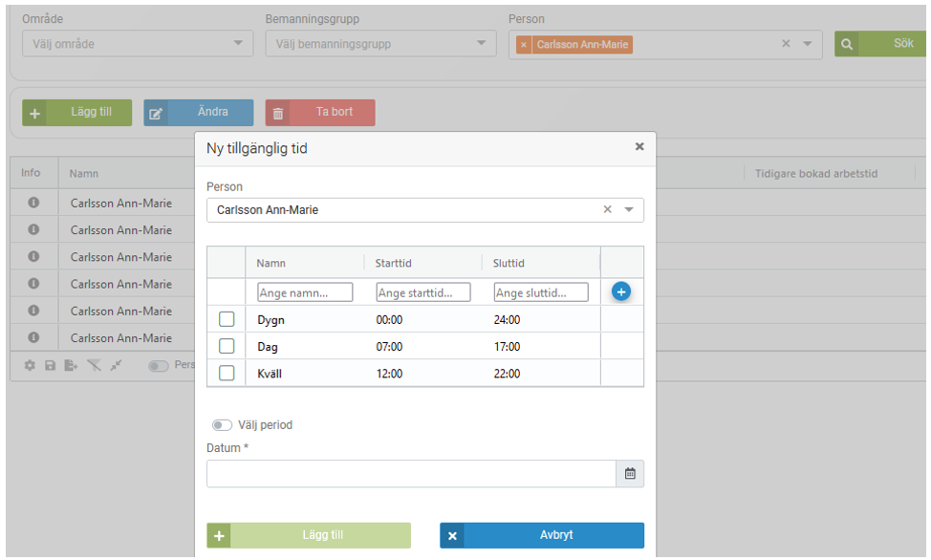Viewport: 931px width, 560px height.
Task: Expand the dialog's Person dropdown arrow
Action: 629,209
